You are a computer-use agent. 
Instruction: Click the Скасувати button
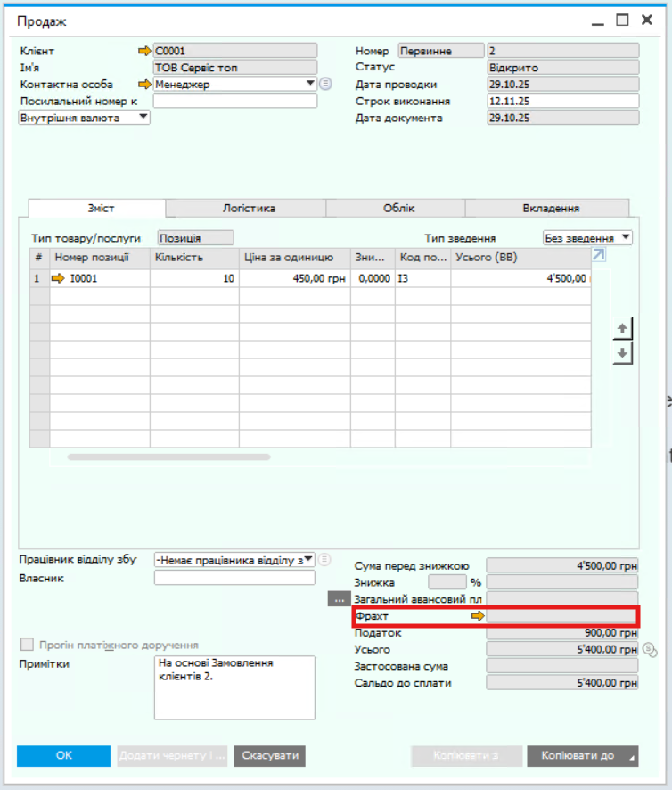[x=269, y=755]
